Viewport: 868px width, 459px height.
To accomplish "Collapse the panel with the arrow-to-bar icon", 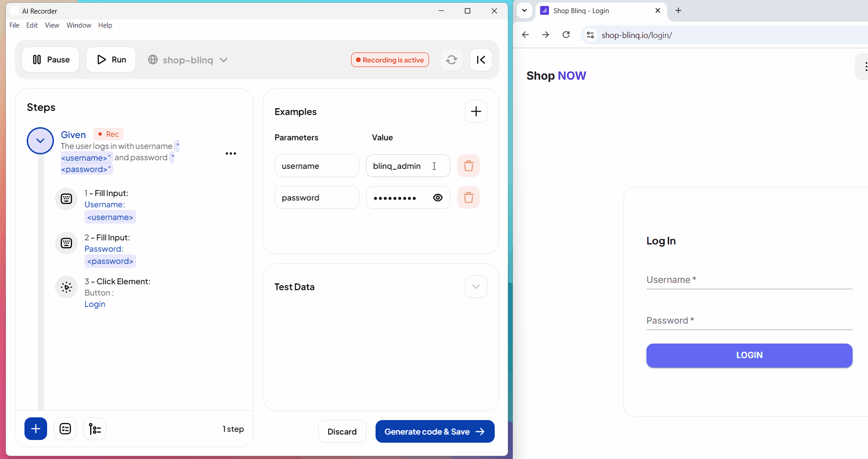I will [481, 60].
